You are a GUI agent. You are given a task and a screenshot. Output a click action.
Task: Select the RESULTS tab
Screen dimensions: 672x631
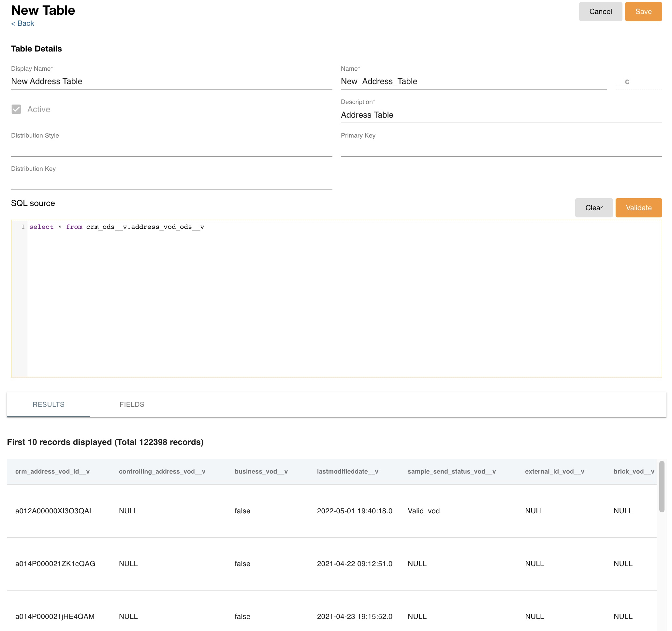pos(48,404)
